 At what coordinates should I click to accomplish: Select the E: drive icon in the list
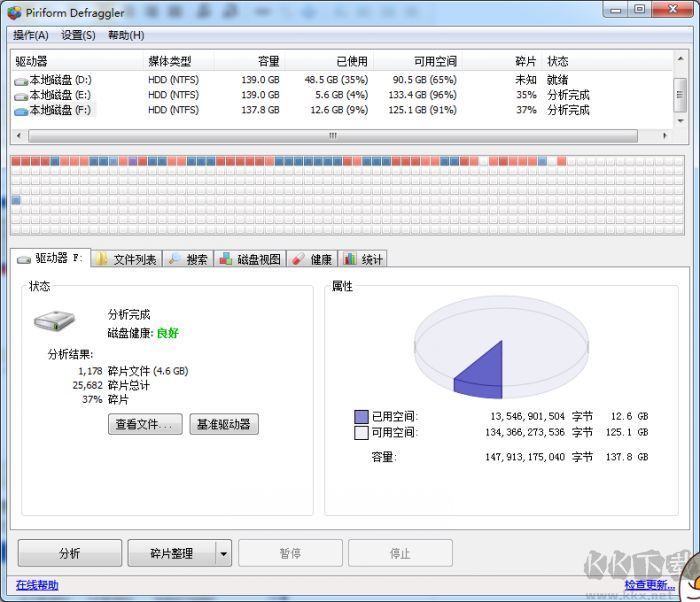click(x=20, y=95)
